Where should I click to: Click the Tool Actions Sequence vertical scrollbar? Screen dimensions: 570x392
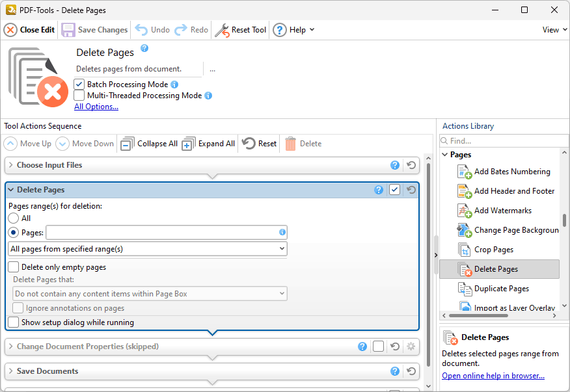[x=428, y=265]
